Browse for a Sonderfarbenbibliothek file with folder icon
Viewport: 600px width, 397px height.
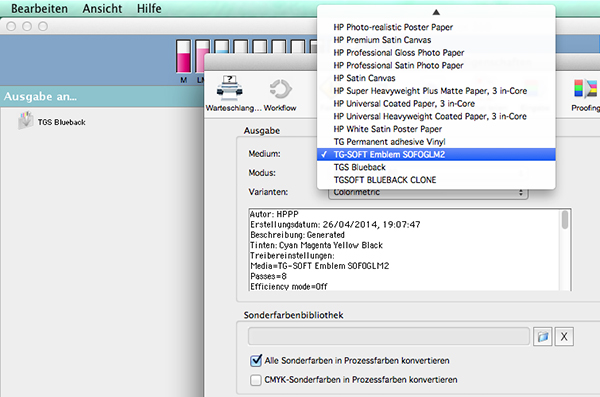tap(543, 337)
